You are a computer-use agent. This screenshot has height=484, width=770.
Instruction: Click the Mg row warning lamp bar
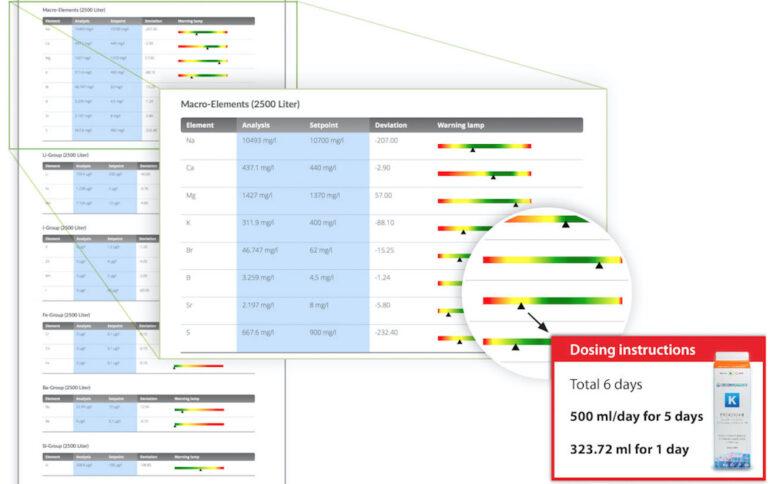[484, 200]
